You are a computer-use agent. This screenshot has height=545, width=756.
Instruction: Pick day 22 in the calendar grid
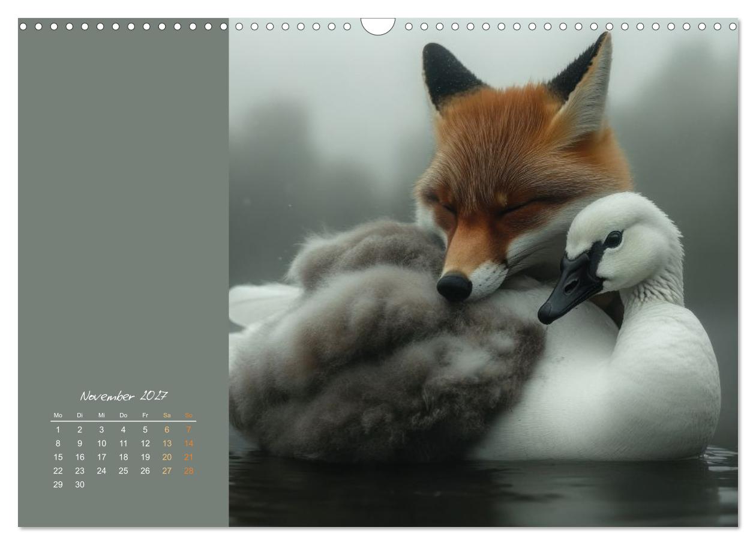coord(58,471)
